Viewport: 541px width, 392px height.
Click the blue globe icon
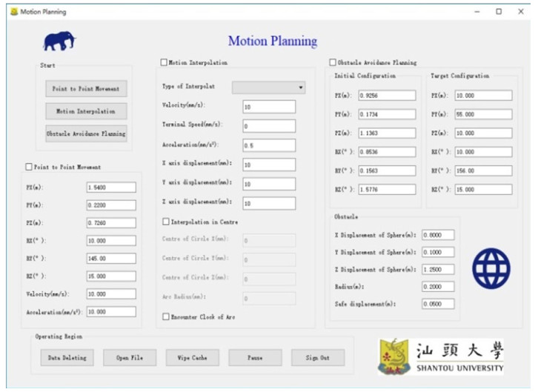(491, 268)
